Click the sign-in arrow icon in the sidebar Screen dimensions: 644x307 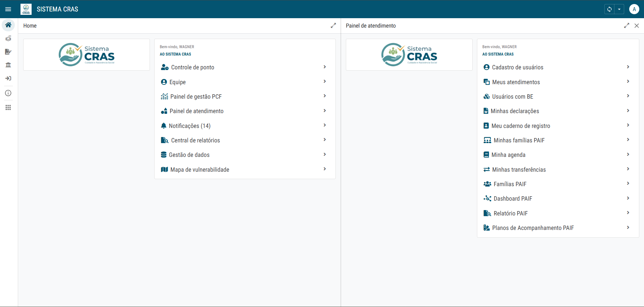(8, 78)
